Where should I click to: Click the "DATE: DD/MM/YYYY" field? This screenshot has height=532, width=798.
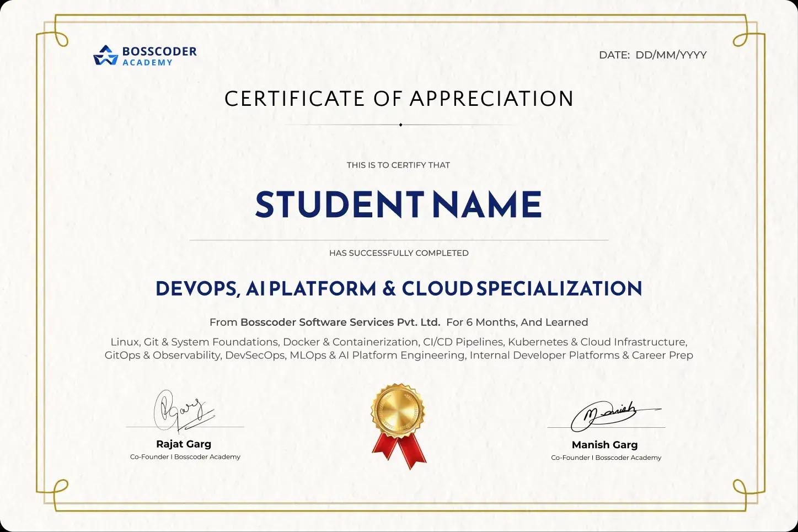click(652, 55)
